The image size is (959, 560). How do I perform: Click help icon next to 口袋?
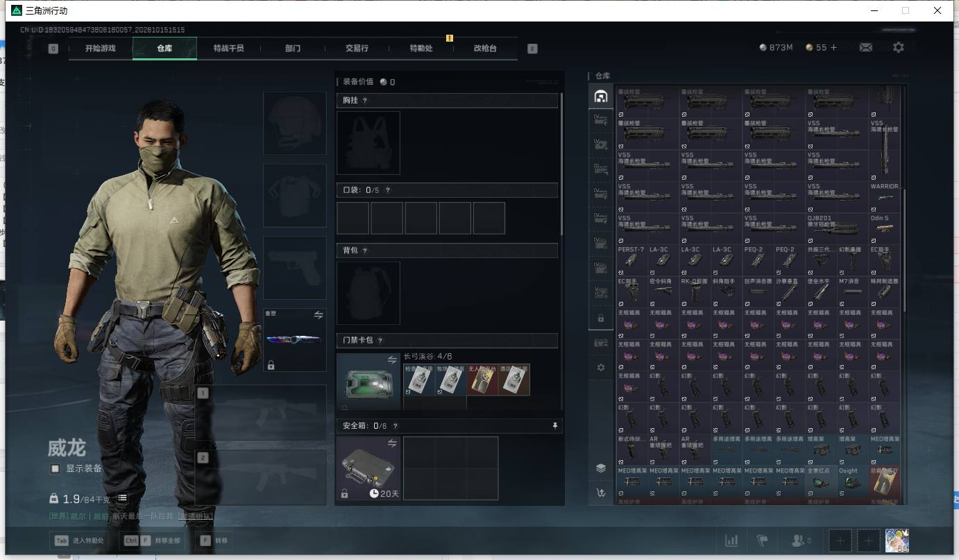click(x=387, y=190)
